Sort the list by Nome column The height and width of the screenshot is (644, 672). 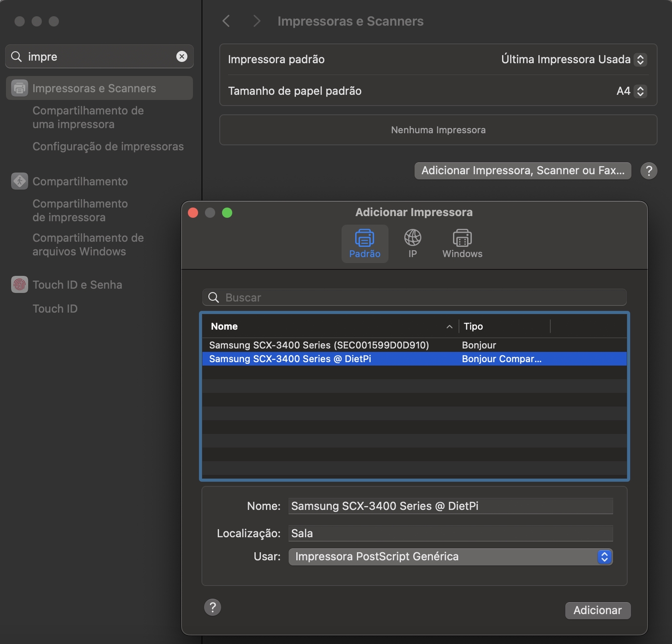tap(329, 327)
